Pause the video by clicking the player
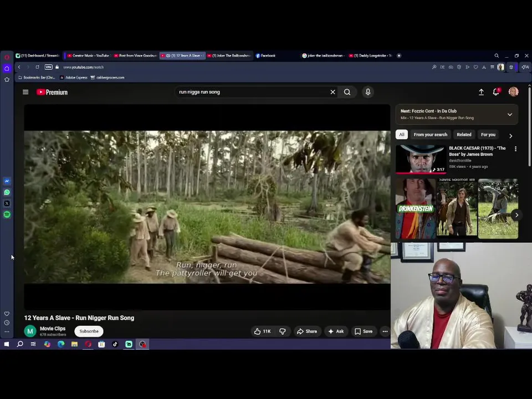This screenshot has height=399, width=532. (x=207, y=207)
